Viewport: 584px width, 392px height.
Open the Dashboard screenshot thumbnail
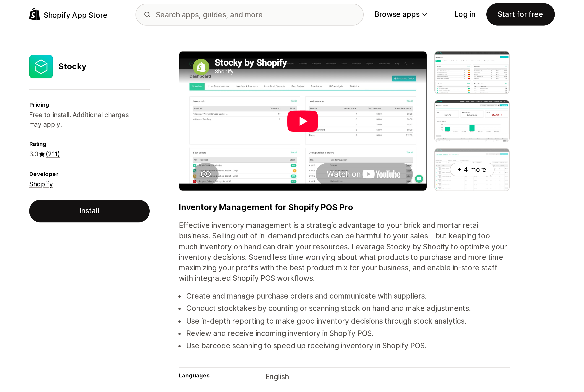pos(472,72)
